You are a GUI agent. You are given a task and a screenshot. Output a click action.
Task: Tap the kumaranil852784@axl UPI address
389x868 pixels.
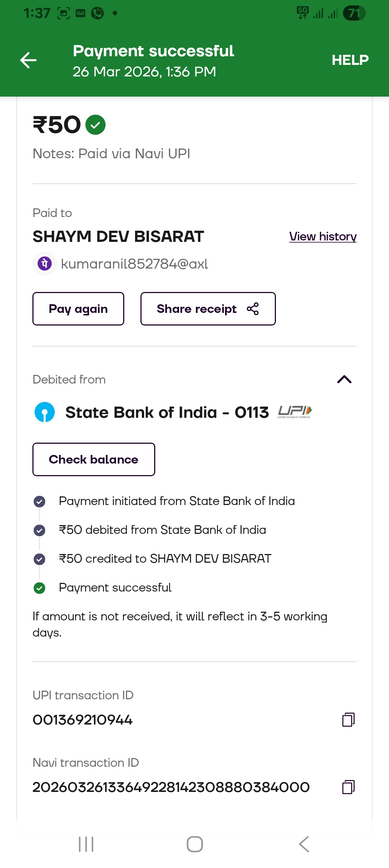pyautogui.click(x=134, y=264)
